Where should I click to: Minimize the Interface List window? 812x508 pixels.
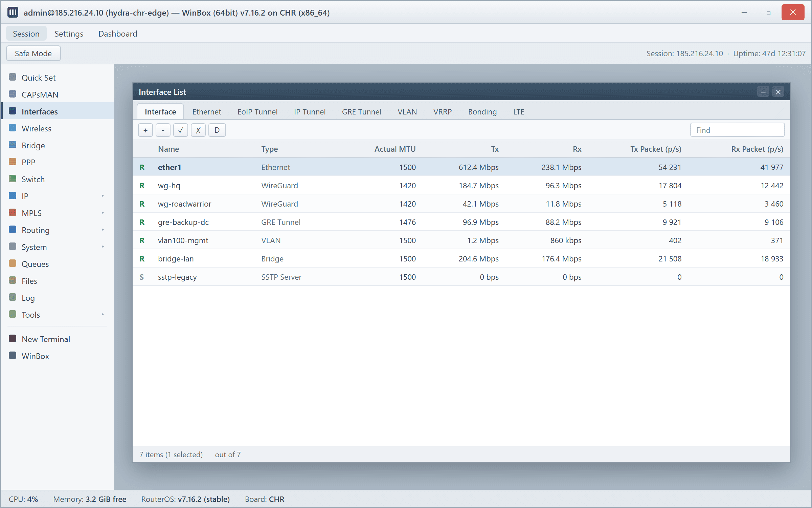point(763,92)
